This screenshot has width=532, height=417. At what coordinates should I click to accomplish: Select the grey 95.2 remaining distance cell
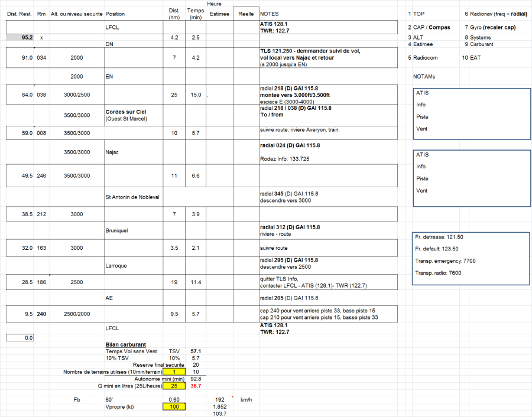pos(20,37)
